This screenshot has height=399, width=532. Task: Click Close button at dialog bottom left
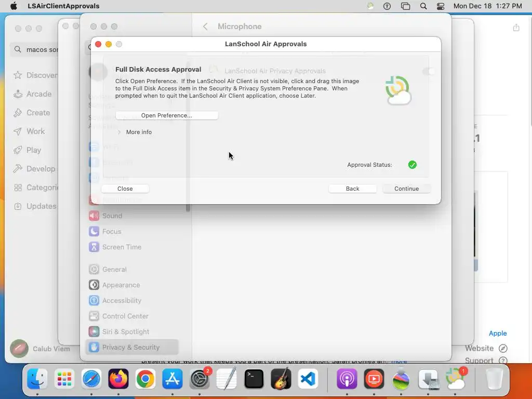125,189
